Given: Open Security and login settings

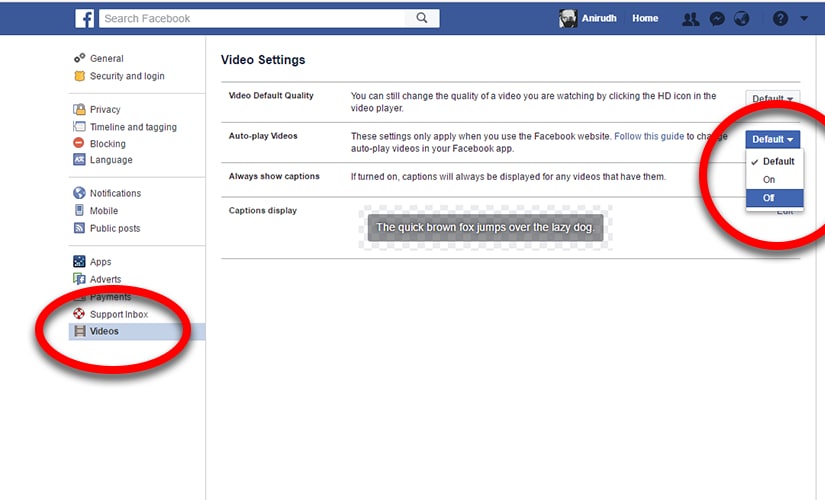Looking at the screenshot, I should pyautogui.click(x=127, y=76).
